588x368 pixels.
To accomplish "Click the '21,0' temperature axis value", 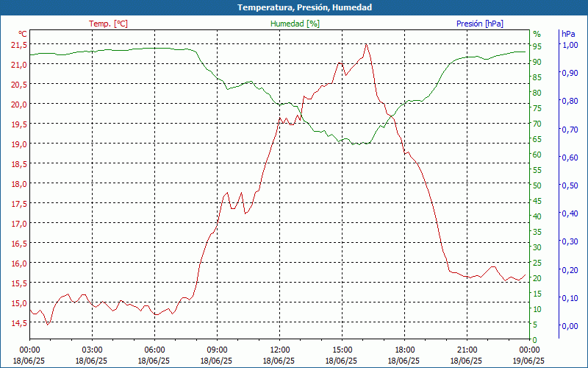I will tap(20, 65).
